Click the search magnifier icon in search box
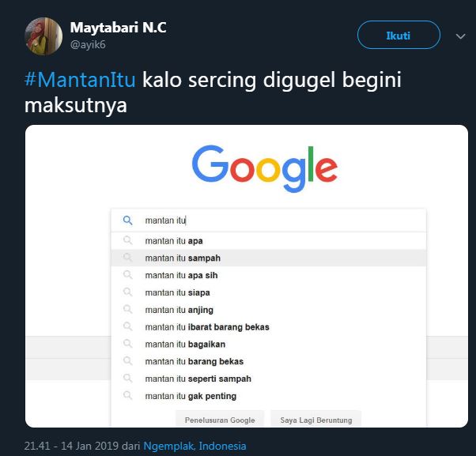 click(x=128, y=220)
